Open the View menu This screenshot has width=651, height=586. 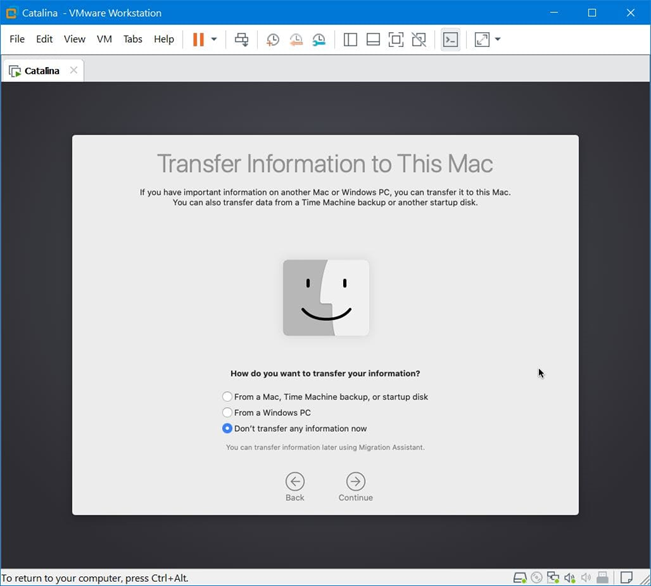(74, 39)
